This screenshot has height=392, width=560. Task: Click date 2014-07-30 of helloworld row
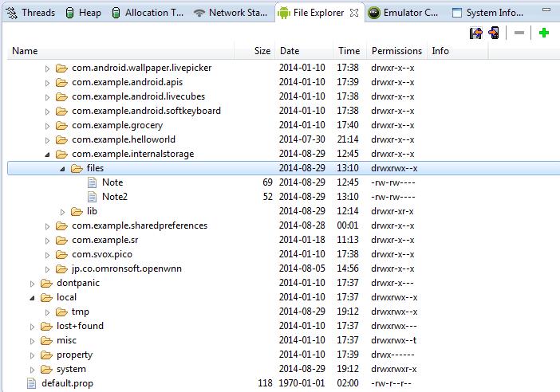[x=302, y=139]
